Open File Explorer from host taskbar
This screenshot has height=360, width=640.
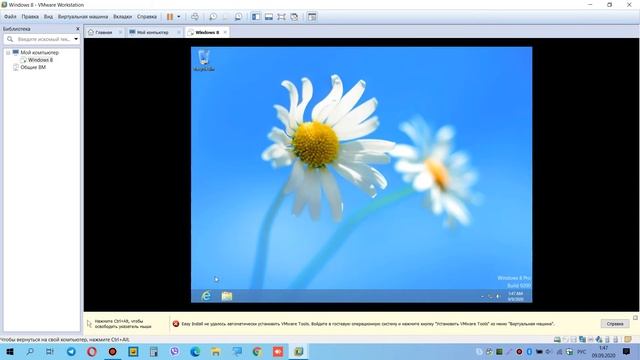pyautogui.click(x=216, y=351)
